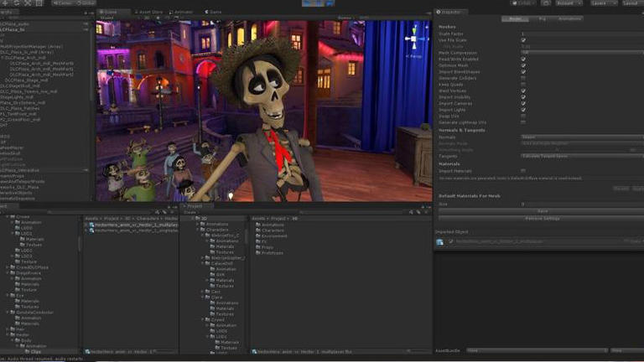The height and width of the screenshot is (362, 644).
Task: Toggle scene lighting icon
Action: [x=158, y=18]
